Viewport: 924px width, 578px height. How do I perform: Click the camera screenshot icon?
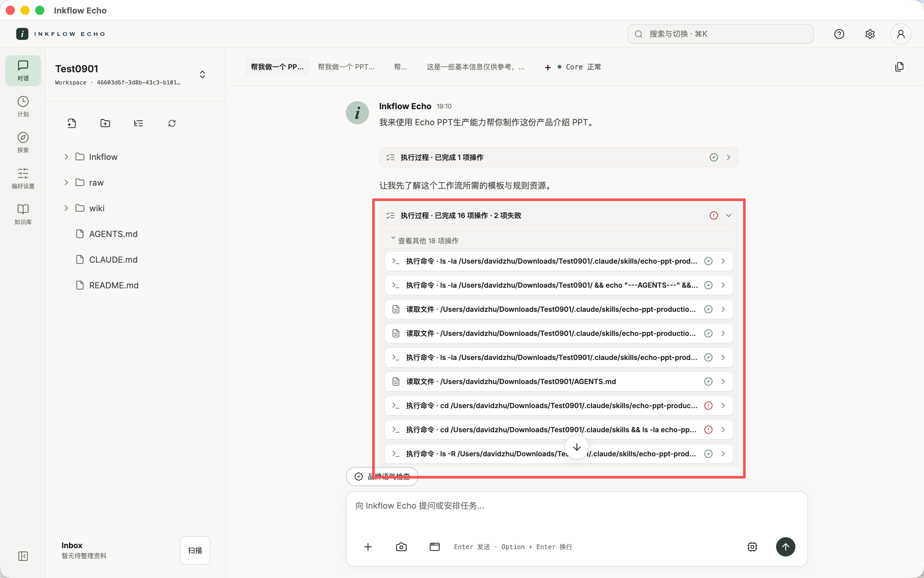[x=401, y=547]
